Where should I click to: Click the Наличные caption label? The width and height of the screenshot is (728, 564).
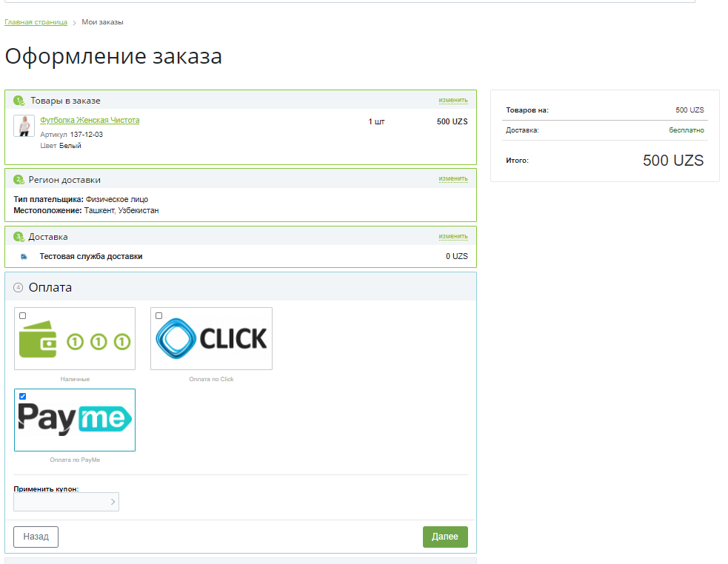pyautogui.click(x=75, y=379)
